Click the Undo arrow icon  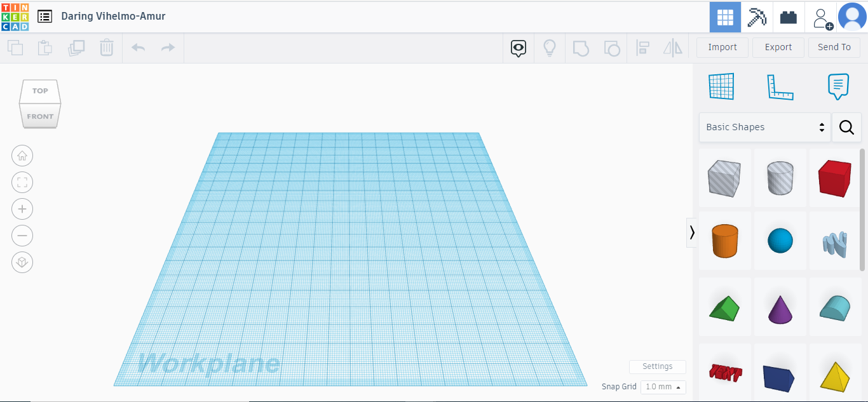[139, 48]
